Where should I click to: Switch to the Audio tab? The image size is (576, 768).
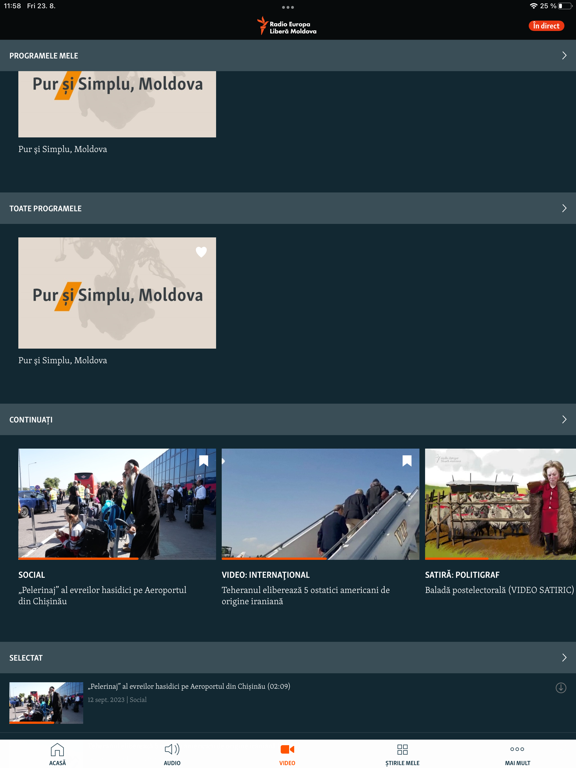tap(172, 753)
